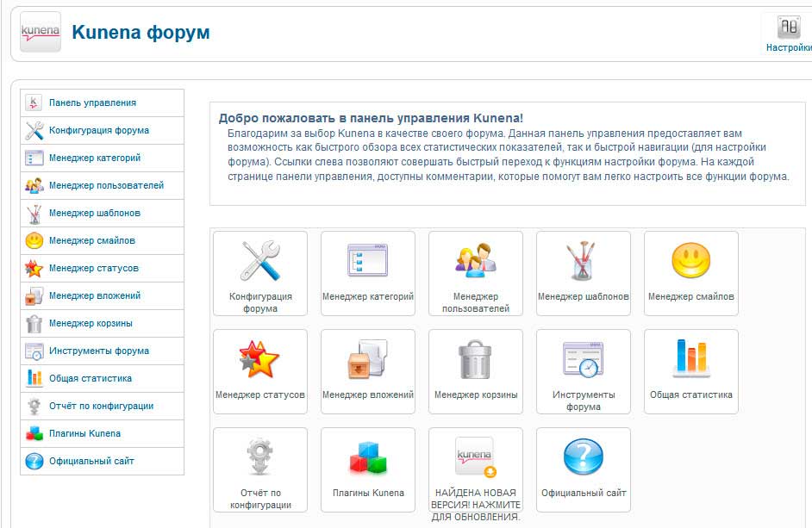Click the Настройки text label in the header
Screen dimensions: 812x528
pos(789,47)
